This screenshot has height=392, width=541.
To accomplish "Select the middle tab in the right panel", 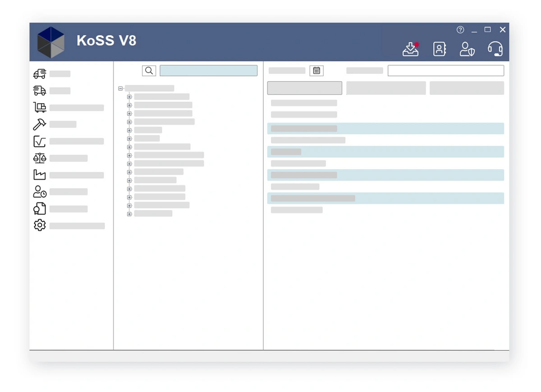I will [x=385, y=88].
